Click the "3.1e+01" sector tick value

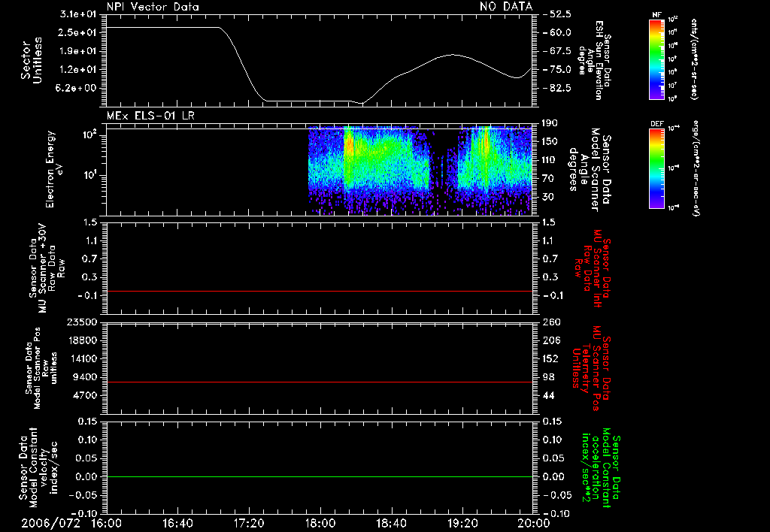[x=78, y=14]
